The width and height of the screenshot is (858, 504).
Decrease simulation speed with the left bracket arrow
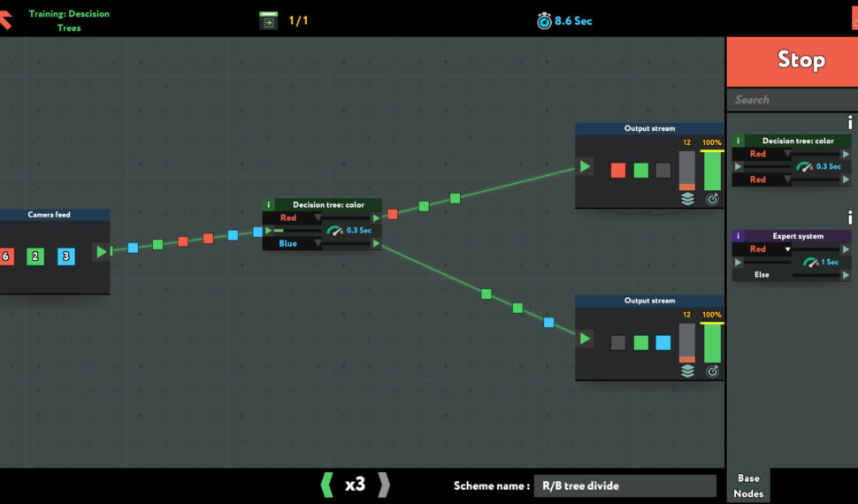tap(326, 485)
